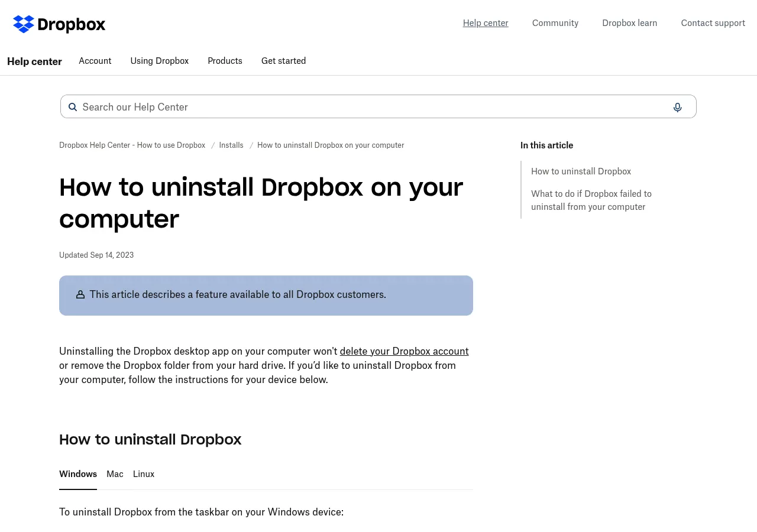Go to the Installs breadcrumb
The height and width of the screenshot is (532, 757).
coord(231,145)
